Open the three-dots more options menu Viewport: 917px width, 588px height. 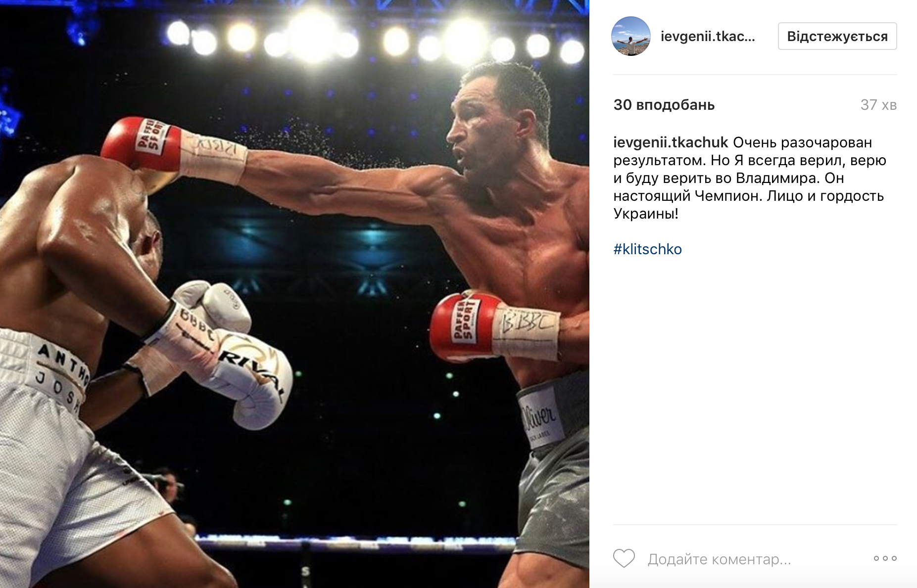(x=885, y=558)
